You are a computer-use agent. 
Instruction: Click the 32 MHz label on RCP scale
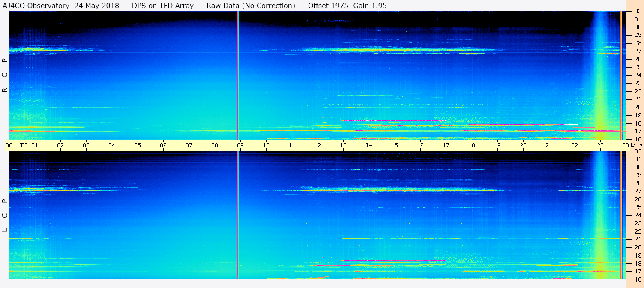[638, 12]
